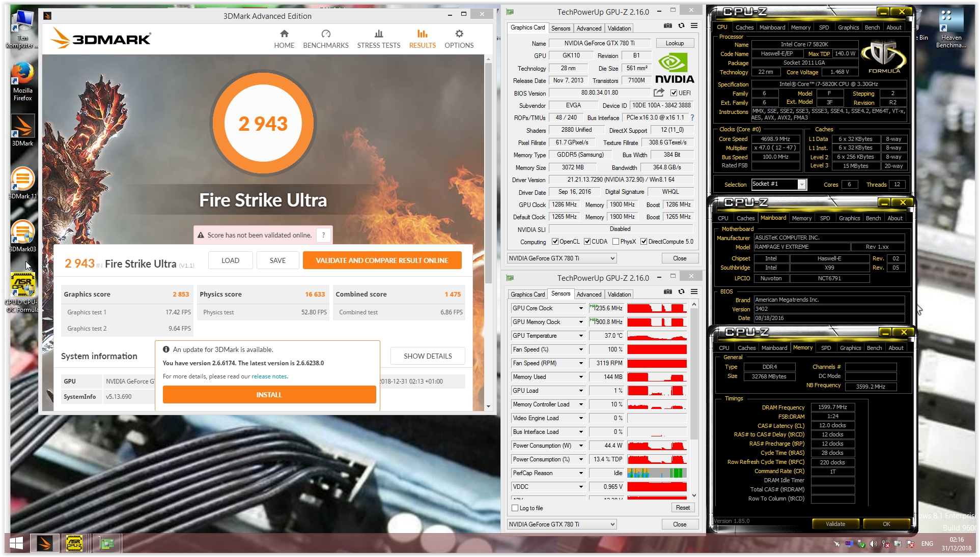Viewport: 980px width, 557px height.
Task: Open the GPU selector dropdown in top GPU-Z
Action: click(562, 258)
